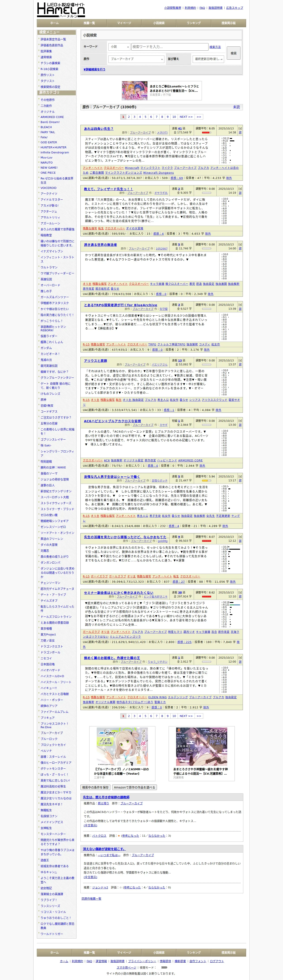Image resolution: width=283 pixels, height=980 pixels.
Task: Open sidebar link 検索関係の設定
Action: click(50, 87)
